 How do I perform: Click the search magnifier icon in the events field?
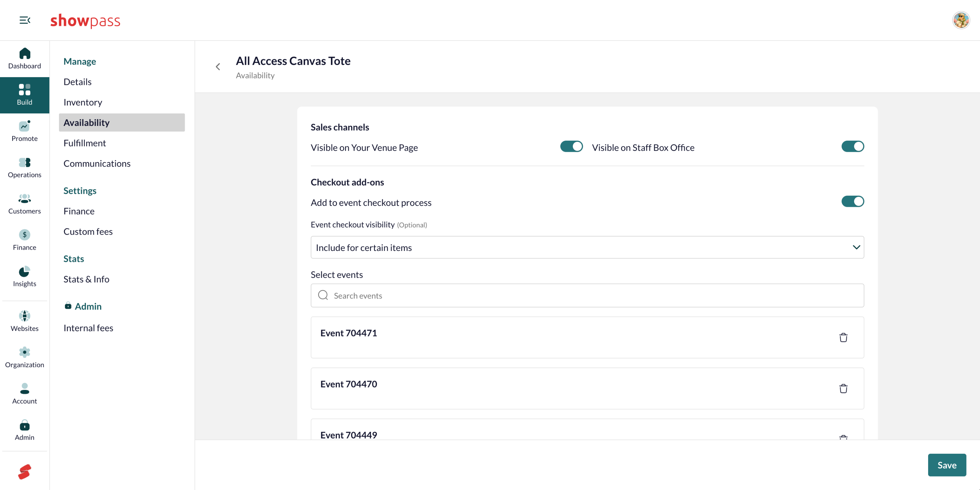323,295
